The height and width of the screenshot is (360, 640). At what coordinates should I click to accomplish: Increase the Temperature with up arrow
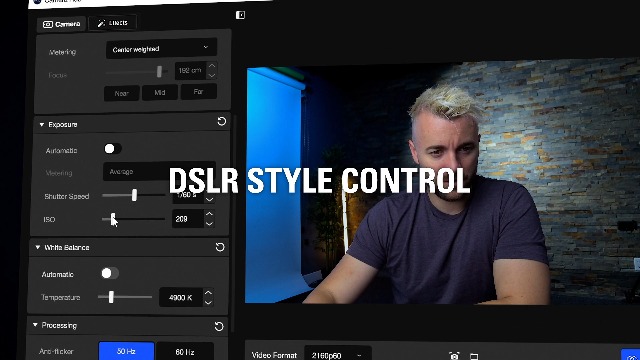(208, 293)
